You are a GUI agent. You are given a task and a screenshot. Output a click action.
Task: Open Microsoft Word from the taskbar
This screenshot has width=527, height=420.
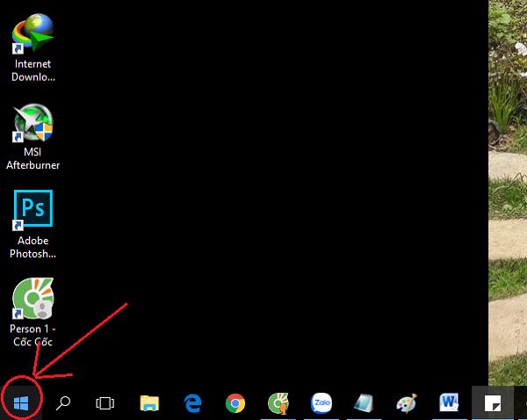click(450, 402)
